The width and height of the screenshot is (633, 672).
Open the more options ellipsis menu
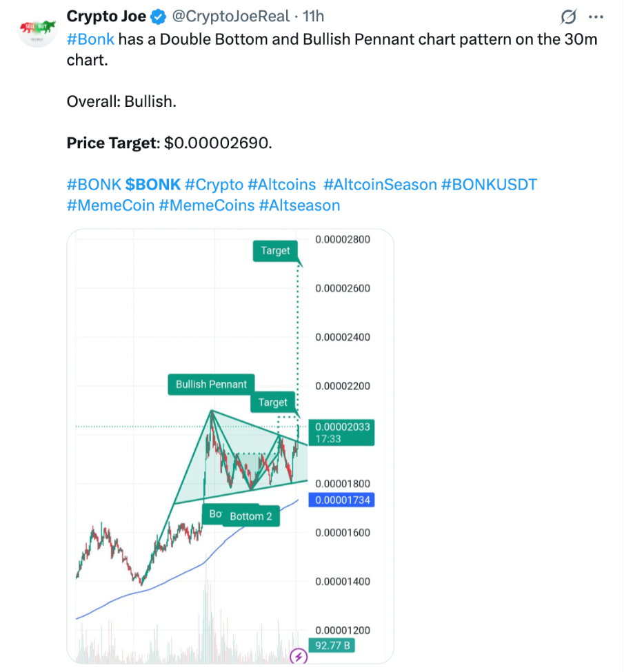click(x=597, y=17)
